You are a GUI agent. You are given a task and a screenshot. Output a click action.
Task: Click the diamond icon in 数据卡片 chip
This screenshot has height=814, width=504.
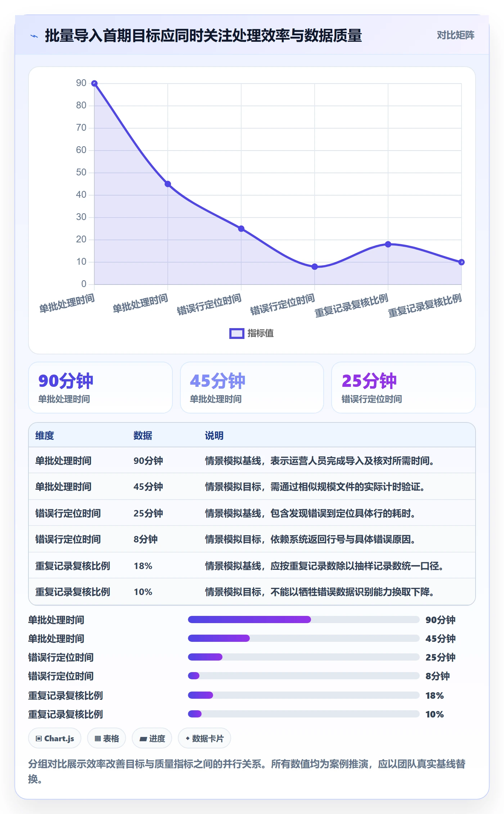(188, 738)
